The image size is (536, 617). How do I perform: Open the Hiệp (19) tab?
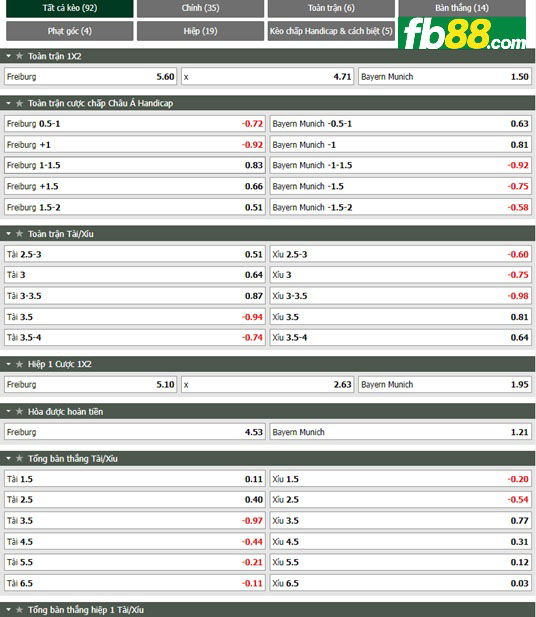(x=200, y=31)
